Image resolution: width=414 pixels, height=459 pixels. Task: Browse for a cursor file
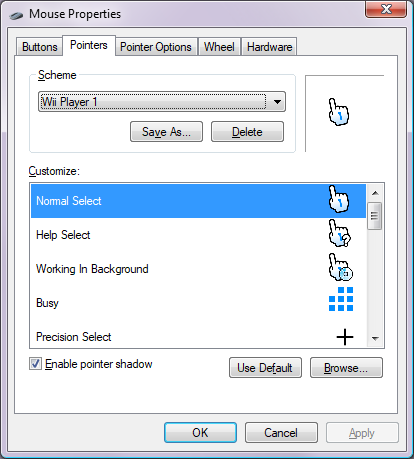(346, 368)
